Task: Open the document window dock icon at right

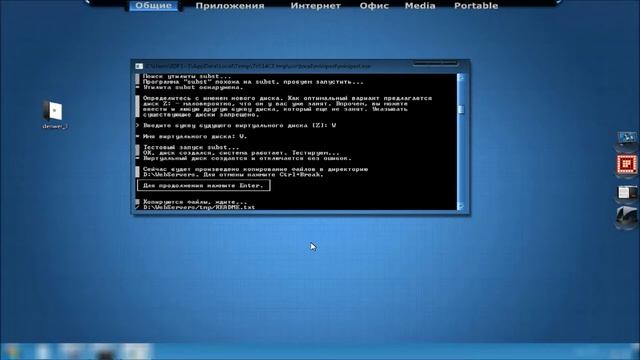Action: 627,192
